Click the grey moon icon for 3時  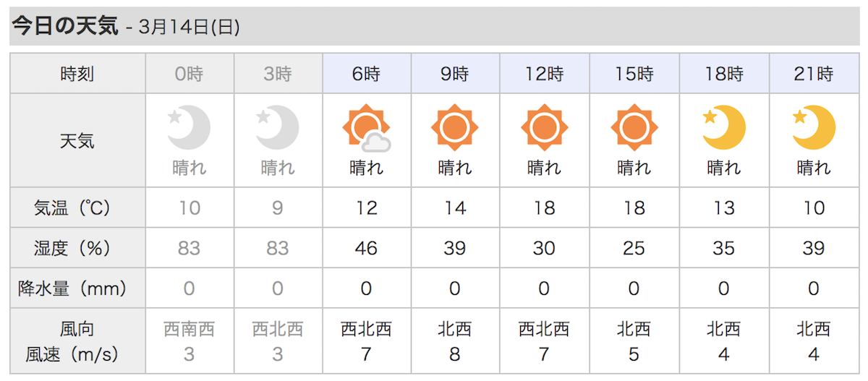(x=277, y=127)
